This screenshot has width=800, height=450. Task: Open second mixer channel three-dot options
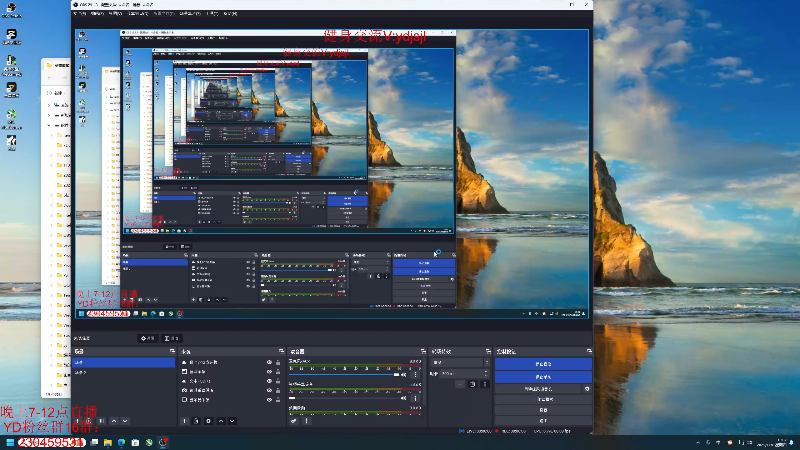pyautogui.click(x=415, y=397)
